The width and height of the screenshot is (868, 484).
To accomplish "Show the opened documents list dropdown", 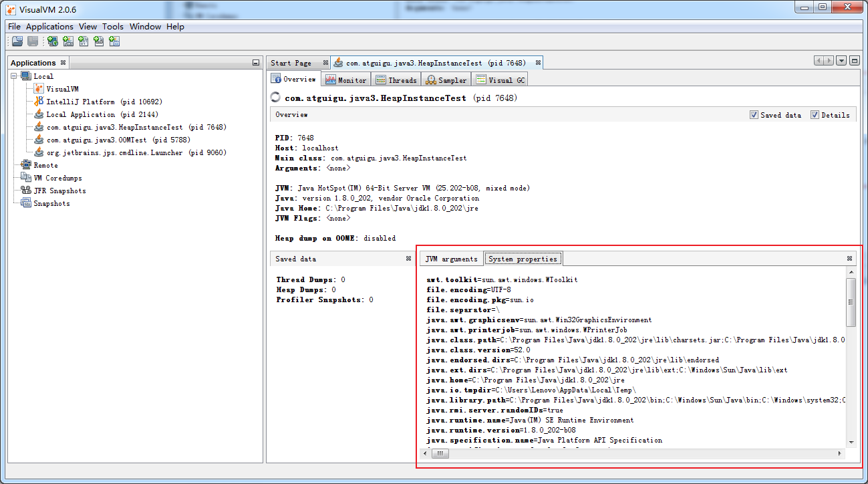I will (x=841, y=61).
